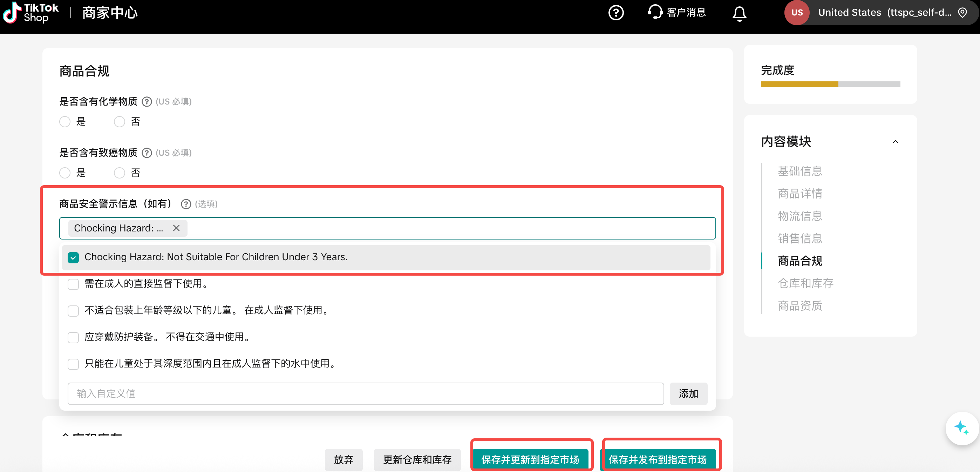
Task: Remove the Chocking Hazard tag with X
Action: point(176,228)
